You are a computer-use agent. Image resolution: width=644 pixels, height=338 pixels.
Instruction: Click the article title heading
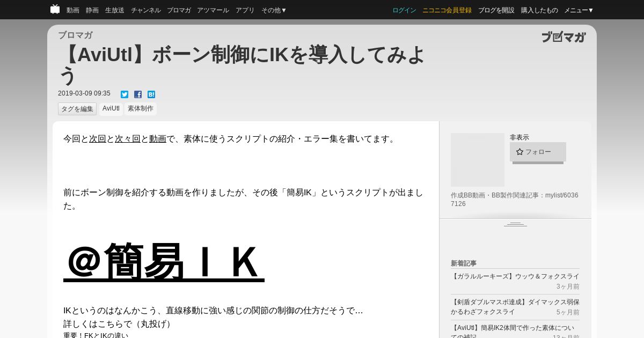point(242,65)
